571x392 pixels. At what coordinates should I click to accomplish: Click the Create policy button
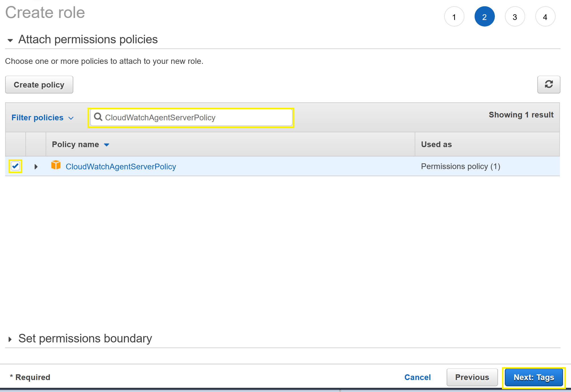pyautogui.click(x=39, y=85)
